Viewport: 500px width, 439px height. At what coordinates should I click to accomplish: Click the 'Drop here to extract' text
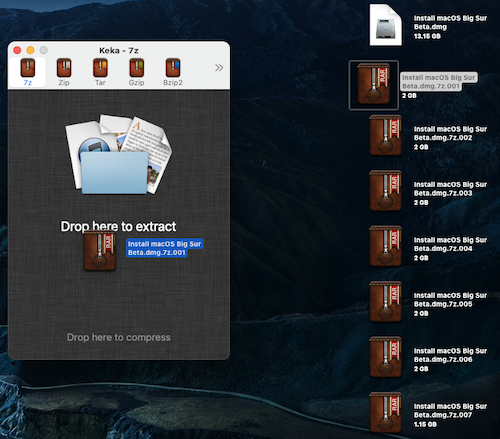(118, 227)
